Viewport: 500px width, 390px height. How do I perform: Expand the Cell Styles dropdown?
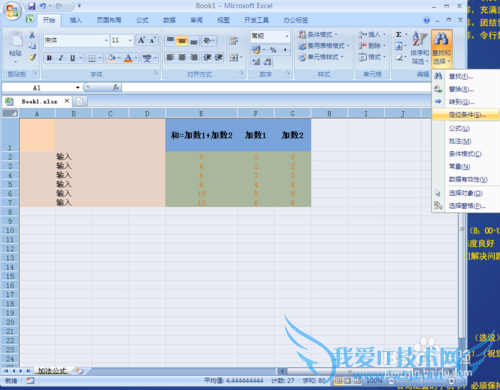click(342, 57)
